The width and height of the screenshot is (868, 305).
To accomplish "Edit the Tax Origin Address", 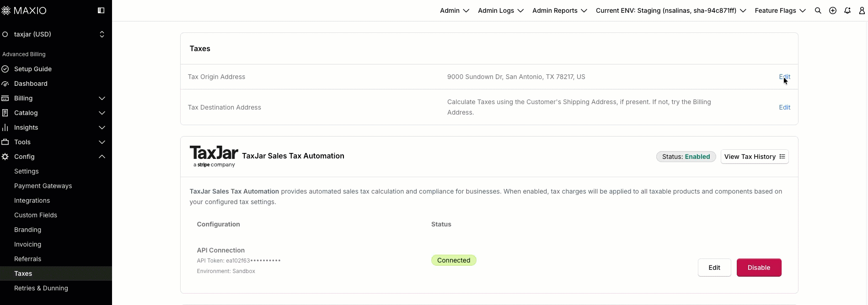I will click(x=784, y=77).
